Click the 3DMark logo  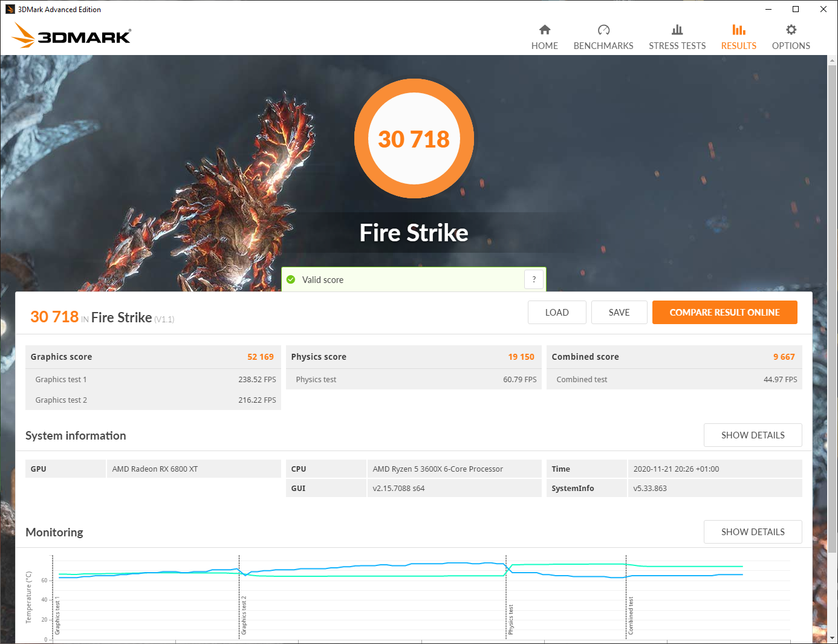coord(71,36)
